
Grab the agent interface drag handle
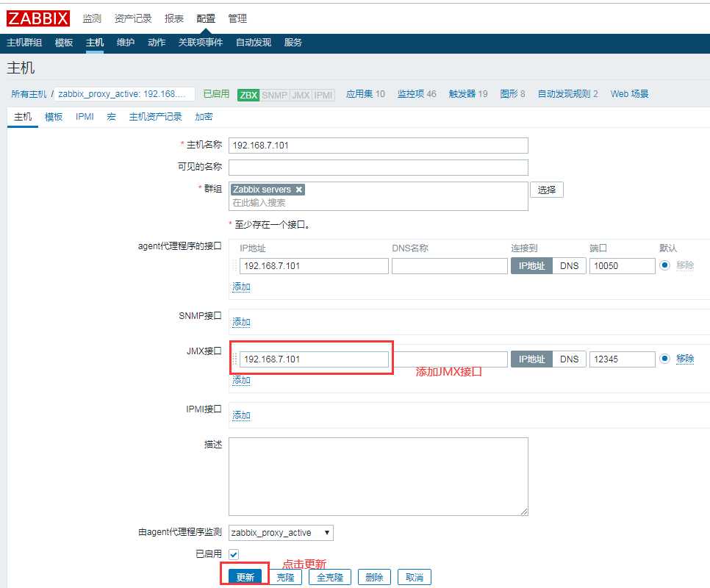(x=234, y=266)
